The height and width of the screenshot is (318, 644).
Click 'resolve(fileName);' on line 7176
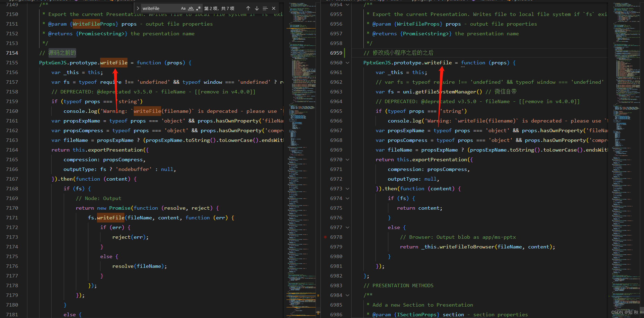tap(140, 266)
